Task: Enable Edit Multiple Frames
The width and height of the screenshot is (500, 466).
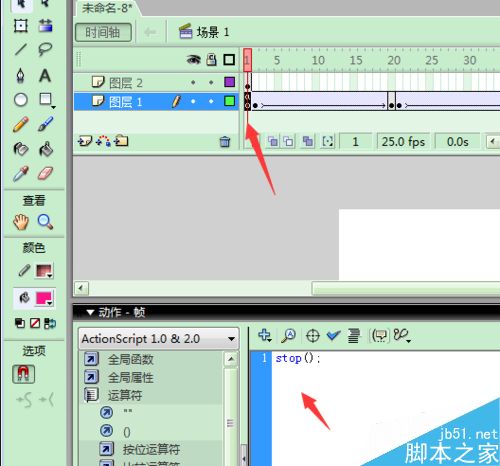Action: tap(308, 142)
